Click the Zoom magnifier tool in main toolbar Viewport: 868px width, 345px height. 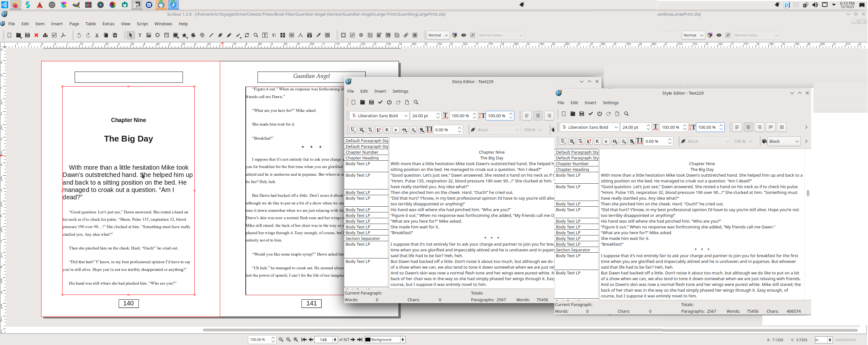[x=256, y=35]
